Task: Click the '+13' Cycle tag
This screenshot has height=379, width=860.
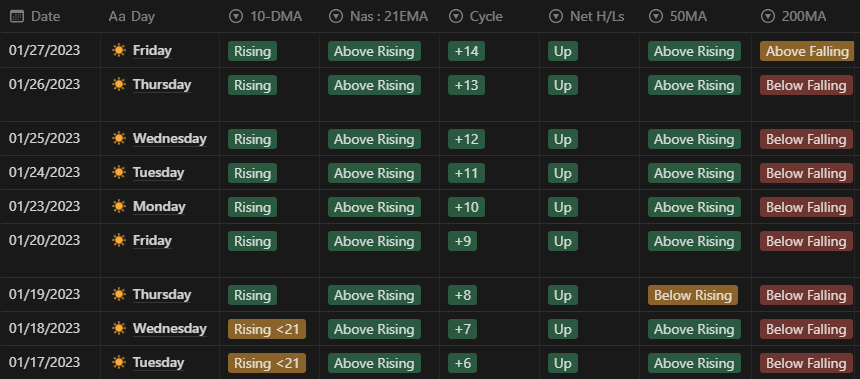Action: [x=466, y=85]
